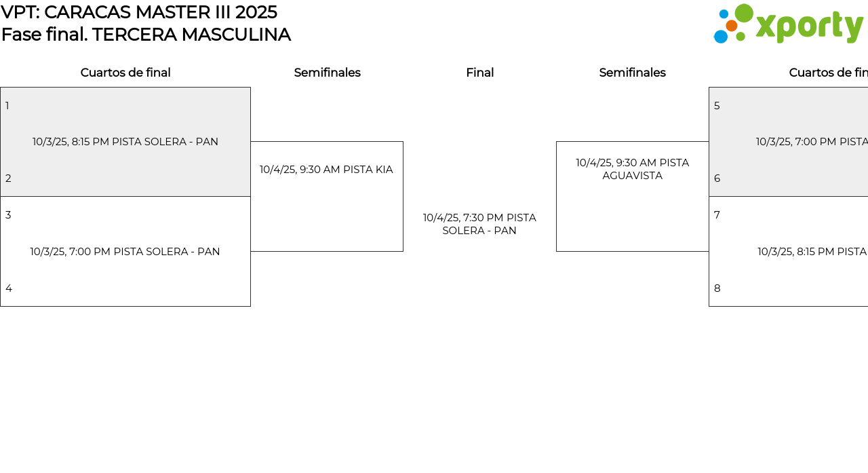Open right quarterfinal match at 10/3/25, 7:00 PM
868x473 pixels.
pyautogui.click(x=811, y=142)
